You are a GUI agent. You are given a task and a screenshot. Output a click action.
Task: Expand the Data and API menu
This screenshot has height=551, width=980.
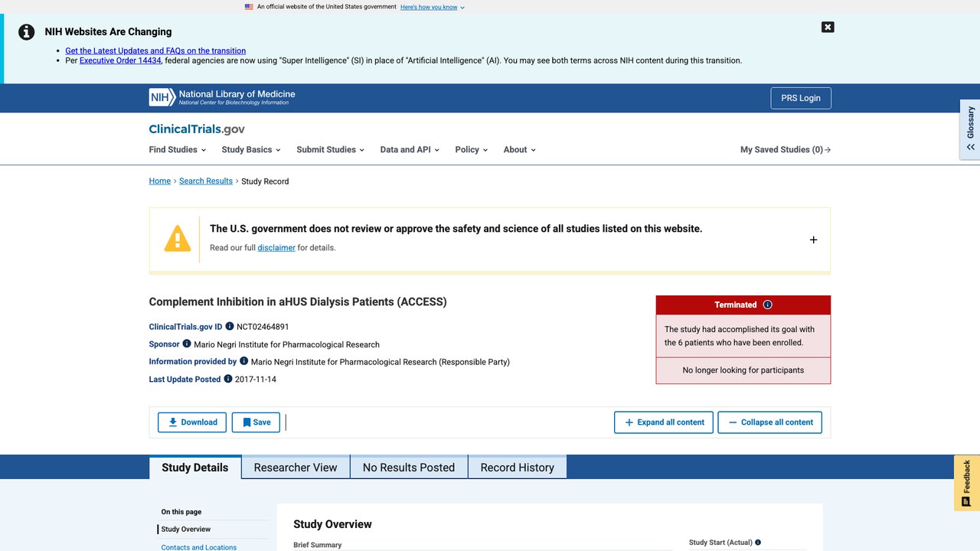(410, 150)
